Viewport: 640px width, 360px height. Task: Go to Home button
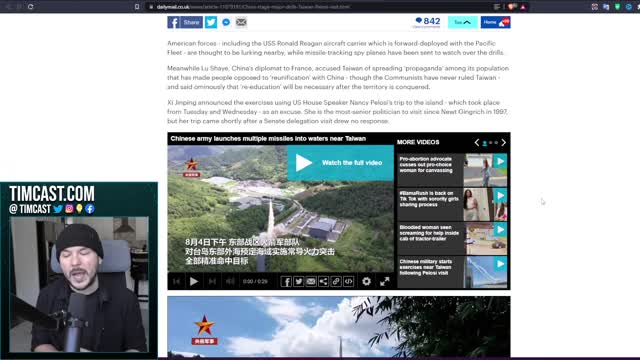tap(496, 22)
